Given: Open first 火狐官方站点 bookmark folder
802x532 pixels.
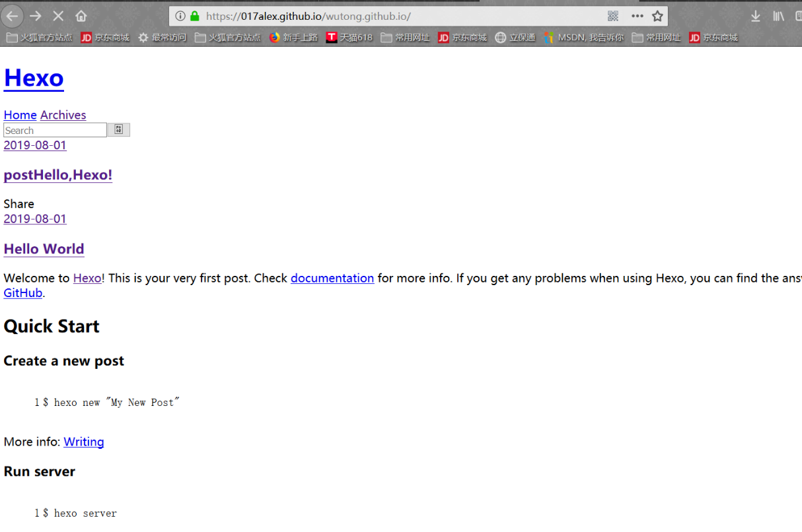Looking at the screenshot, I should click(x=39, y=38).
